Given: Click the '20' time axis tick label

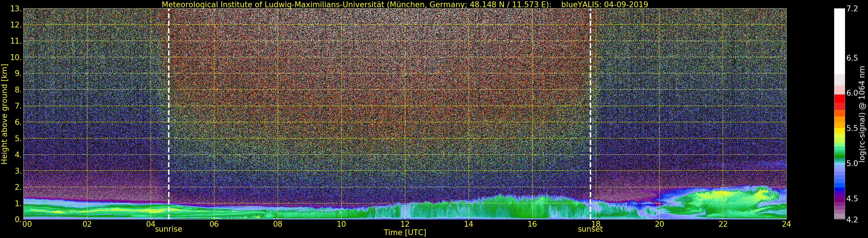Looking at the screenshot, I should 659,224.
